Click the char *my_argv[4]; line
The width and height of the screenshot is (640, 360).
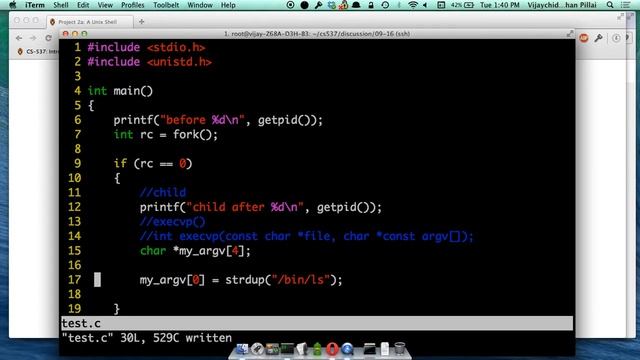pos(195,251)
